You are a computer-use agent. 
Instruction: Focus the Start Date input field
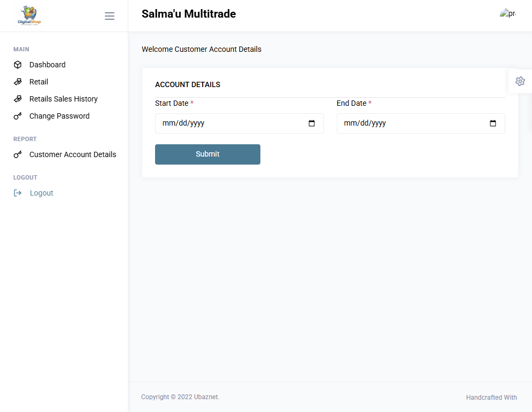click(239, 123)
